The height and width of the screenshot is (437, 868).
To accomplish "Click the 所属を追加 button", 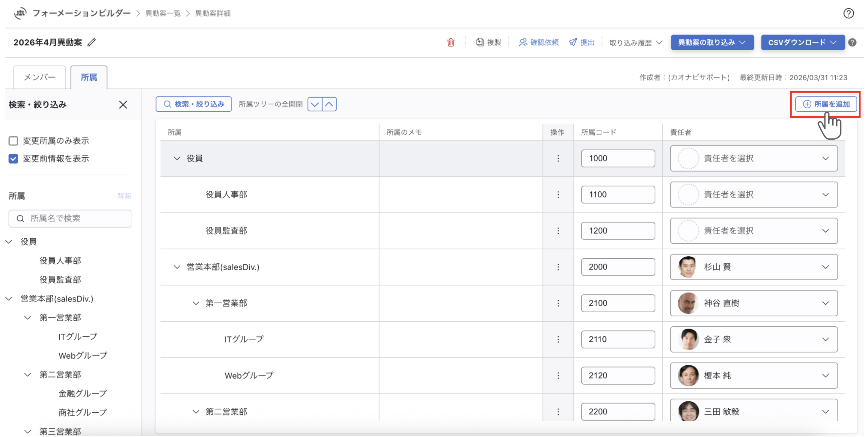I will click(825, 104).
